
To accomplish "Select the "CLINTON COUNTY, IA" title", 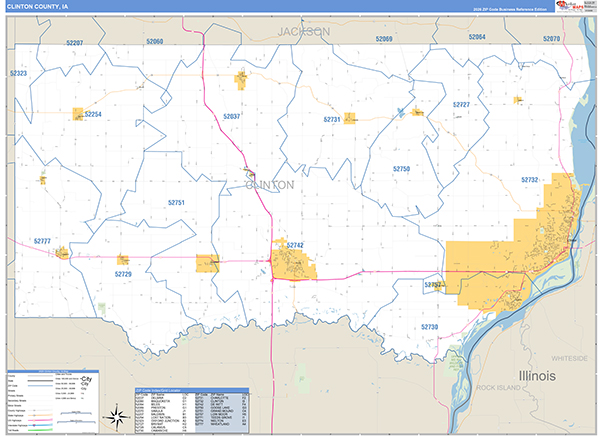I will 38,7.
